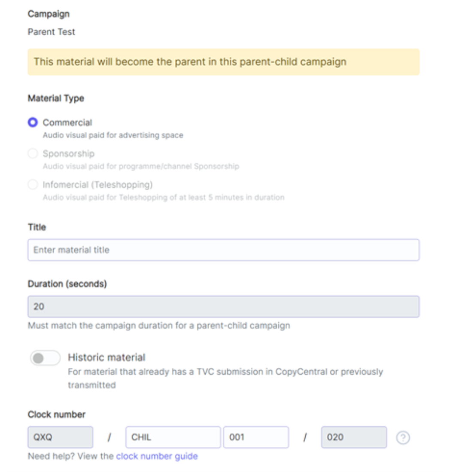459x476 pixels.
Task: Click the Duration (seconds) field showing 20
Action: click(223, 307)
